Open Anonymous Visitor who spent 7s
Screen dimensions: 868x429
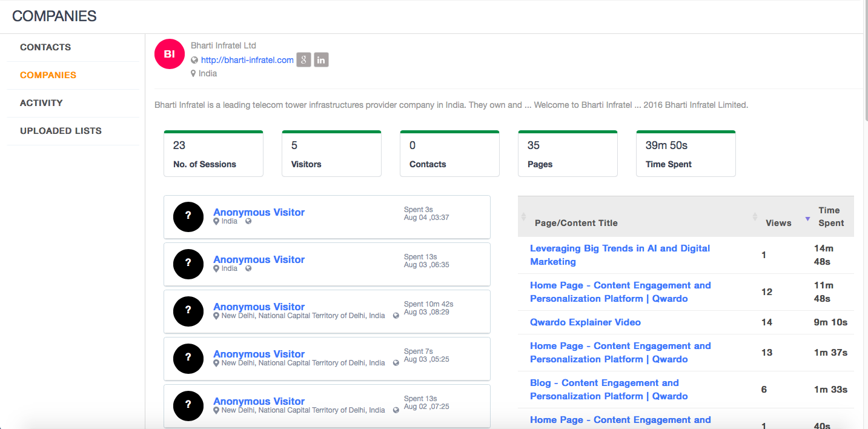[x=259, y=354]
